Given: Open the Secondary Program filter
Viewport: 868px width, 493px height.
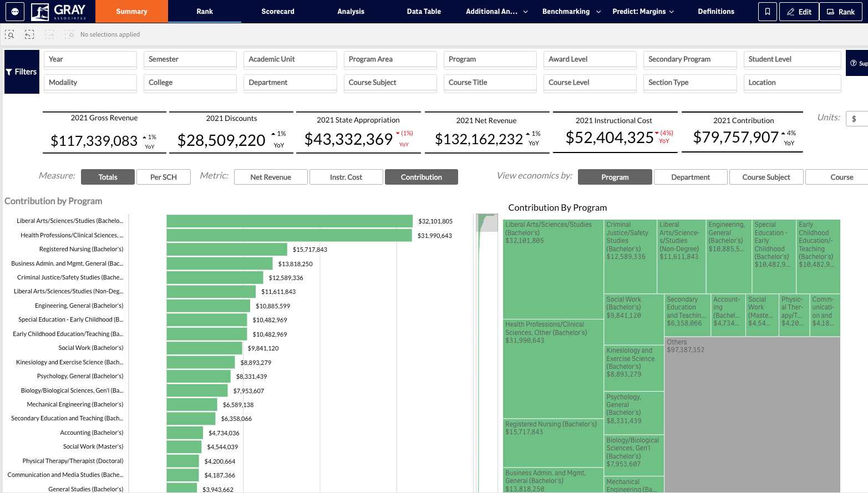Looking at the screenshot, I should 690,59.
